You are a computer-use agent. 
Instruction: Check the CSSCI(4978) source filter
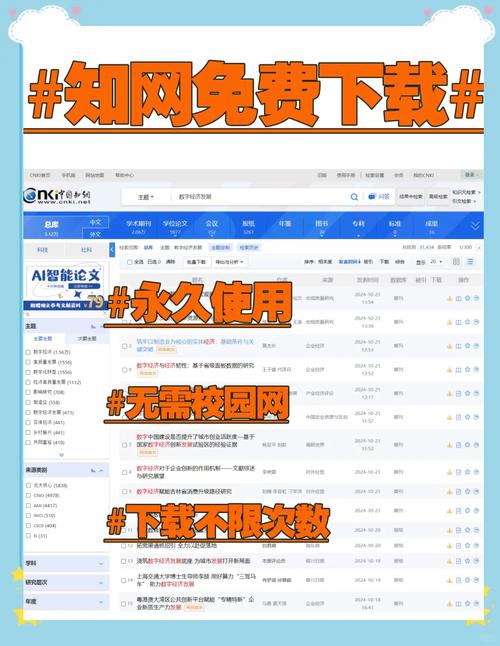tap(28, 496)
